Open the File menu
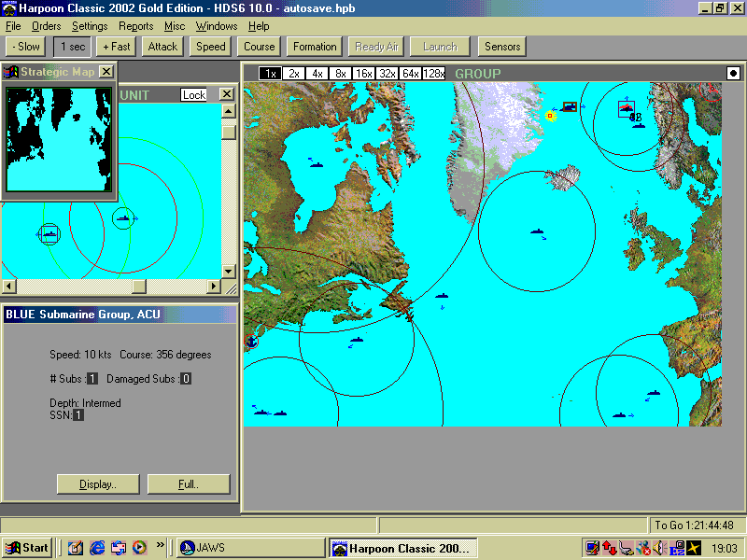 coord(13,26)
